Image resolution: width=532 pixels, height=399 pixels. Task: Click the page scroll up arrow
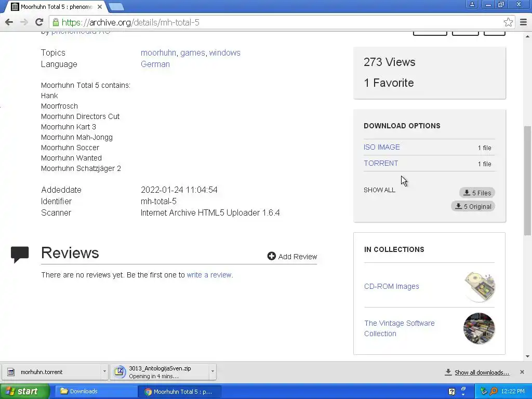click(527, 36)
